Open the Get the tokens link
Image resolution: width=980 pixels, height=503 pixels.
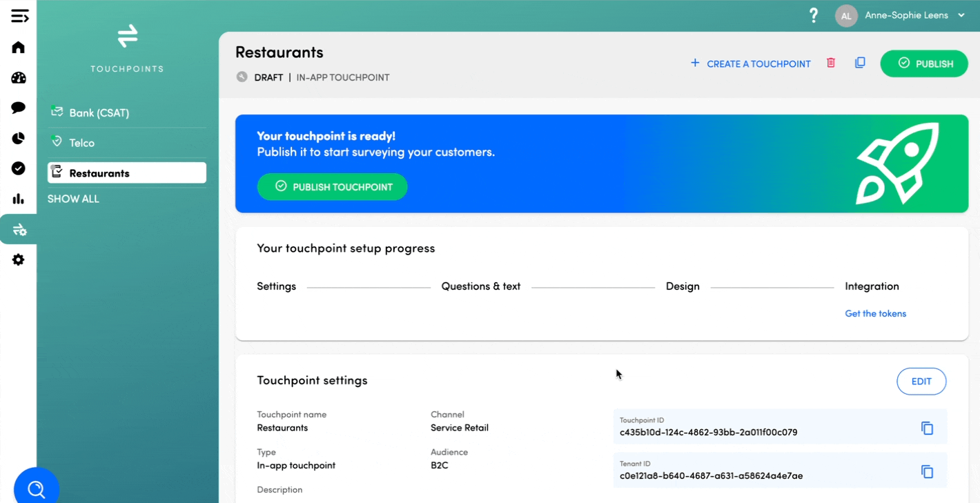pyautogui.click(x=875, y=313)
